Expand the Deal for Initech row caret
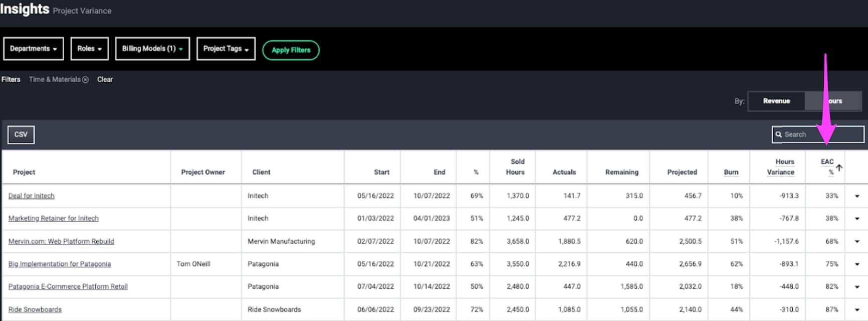Viewport: 868px width, 321px height. [x=857, y=196]
